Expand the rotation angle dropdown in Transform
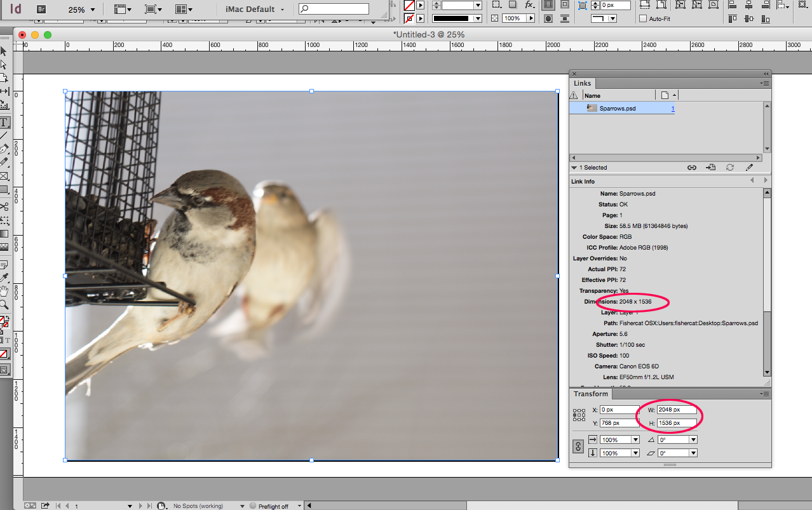The height and width of the screenshot is (510, 812). pos(693,440)
